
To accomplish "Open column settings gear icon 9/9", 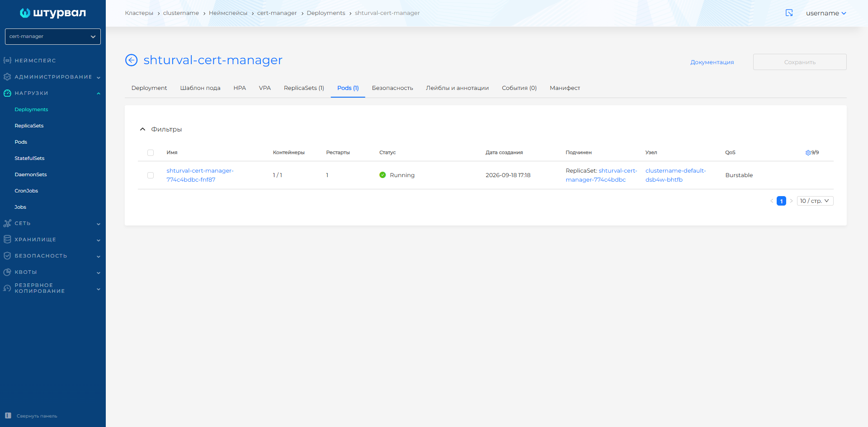I will tap(808, 153).
